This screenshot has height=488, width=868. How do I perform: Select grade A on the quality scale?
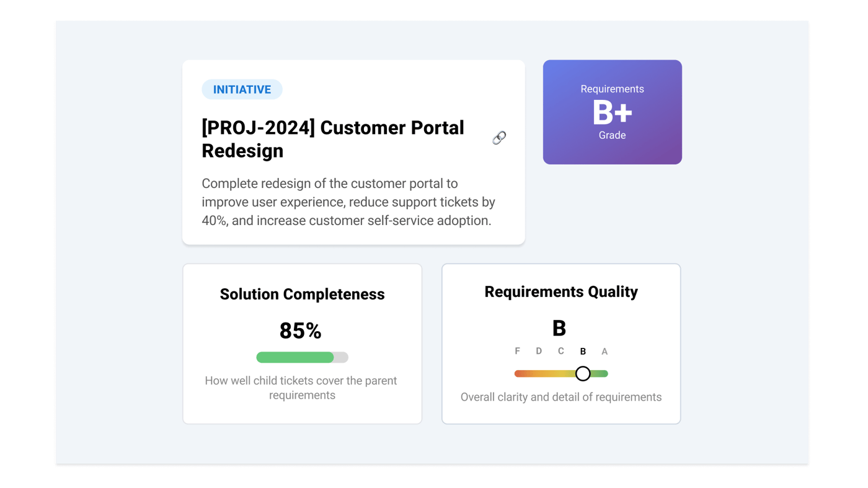click(604, 352)
